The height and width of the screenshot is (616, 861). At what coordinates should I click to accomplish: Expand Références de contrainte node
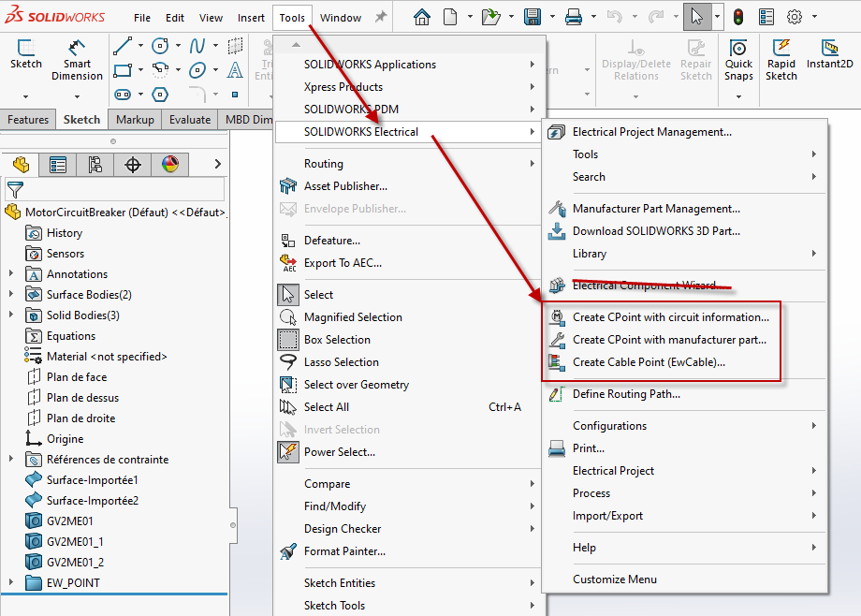(11, 459)
